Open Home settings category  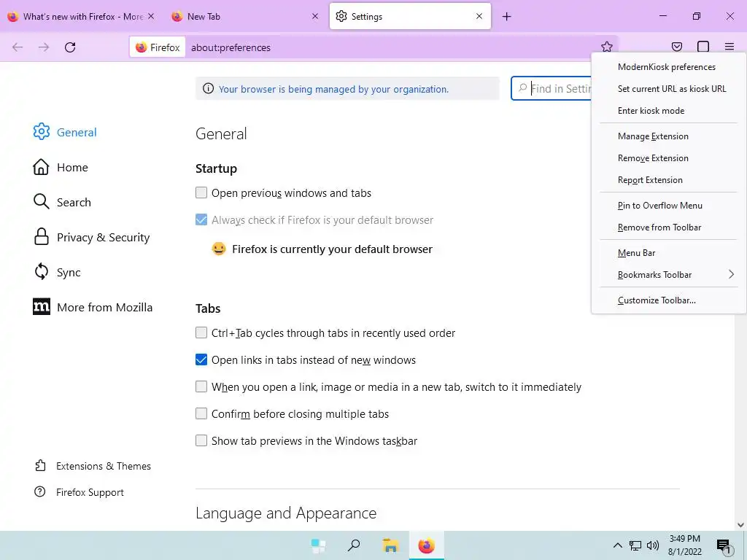tap(61, 167)
